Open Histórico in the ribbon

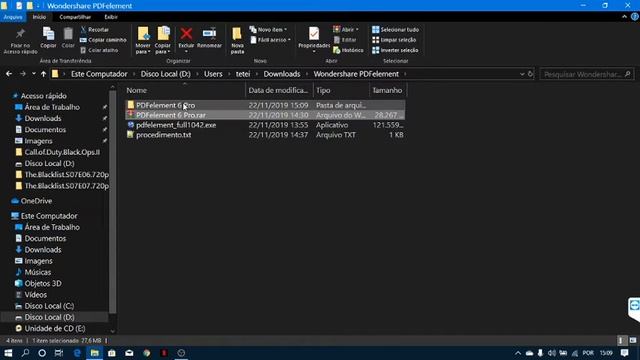[348, 50]
